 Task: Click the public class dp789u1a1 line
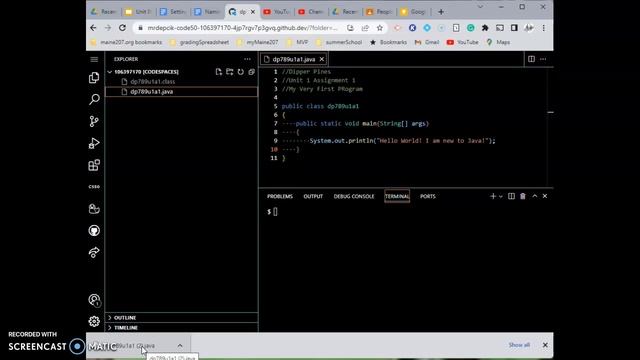coord(320,106)
